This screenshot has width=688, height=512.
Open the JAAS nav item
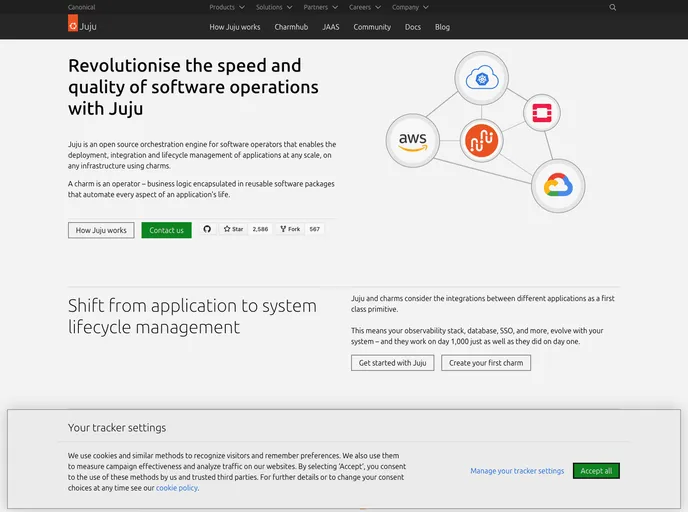click(331, 27)
